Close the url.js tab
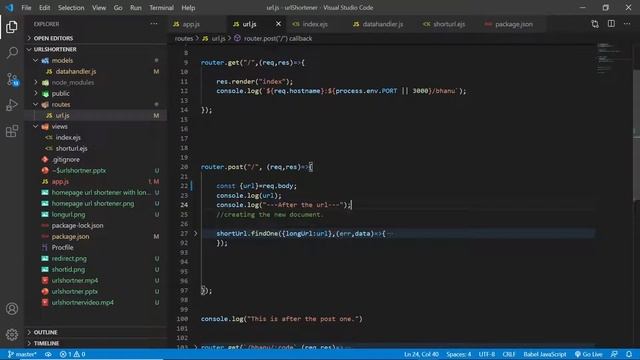Viewport: 640px width, 360px height. [x=278, y=24]
